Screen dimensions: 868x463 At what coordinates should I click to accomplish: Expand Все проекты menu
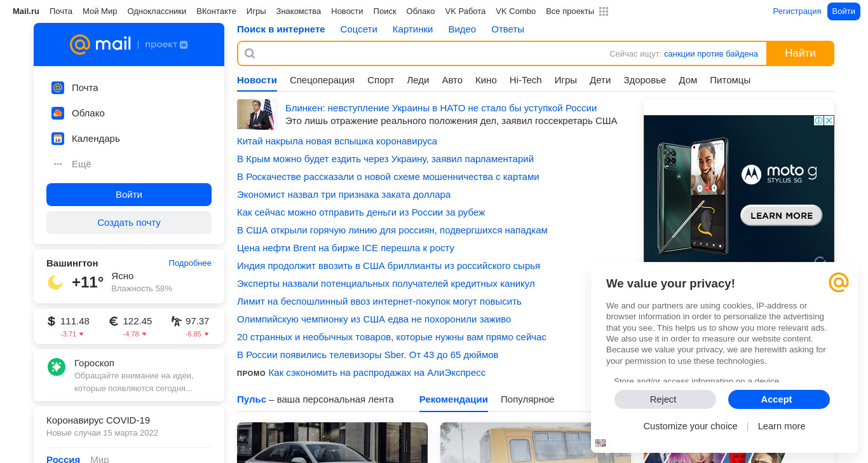point(570,11)
